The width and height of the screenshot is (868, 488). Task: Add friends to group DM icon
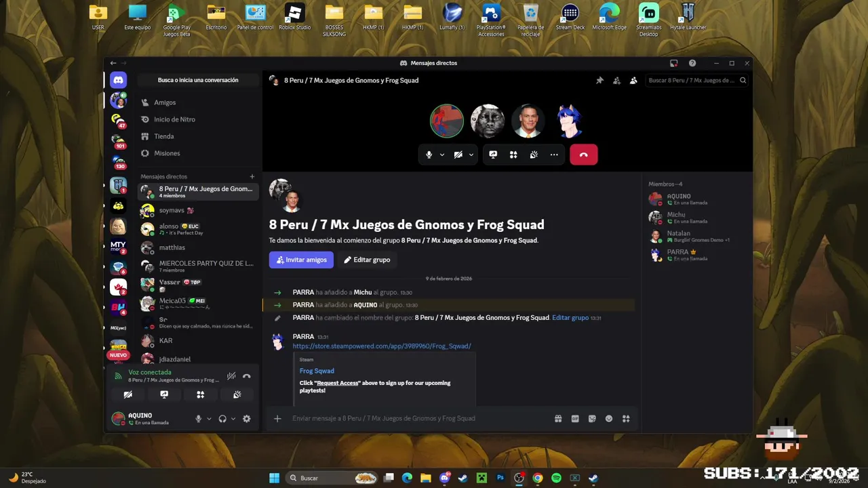(616, 80)
